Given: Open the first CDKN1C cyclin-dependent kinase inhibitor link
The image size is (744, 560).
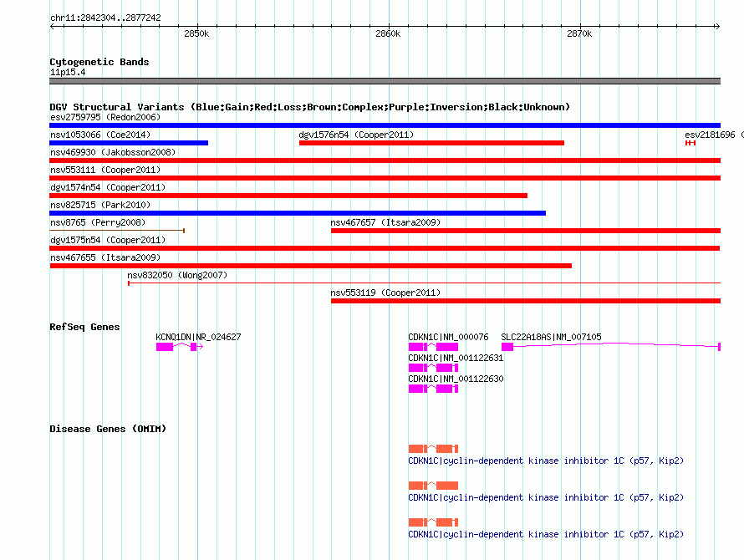Looking at the screenshot, I should coord(546,461).
